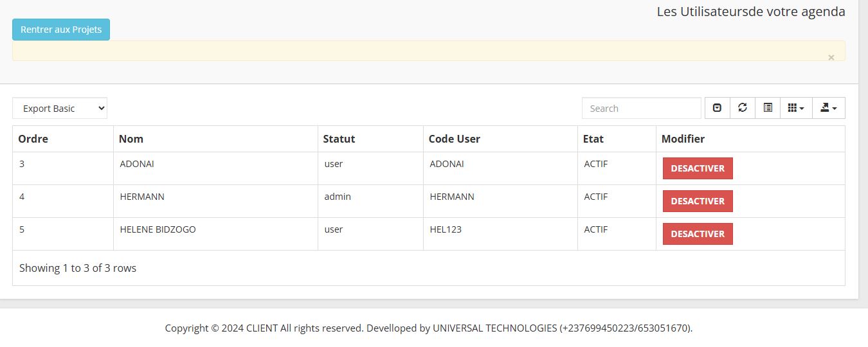The height and width of the screenshot is (347, 868).
Task: Click the Etat column header
Action: tap(593, 139)
